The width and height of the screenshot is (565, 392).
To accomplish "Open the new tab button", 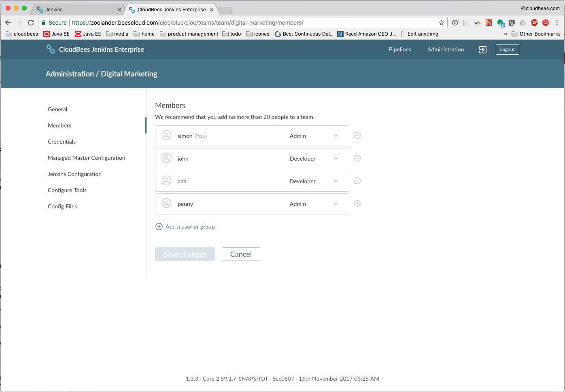I will tap(225, 10).
